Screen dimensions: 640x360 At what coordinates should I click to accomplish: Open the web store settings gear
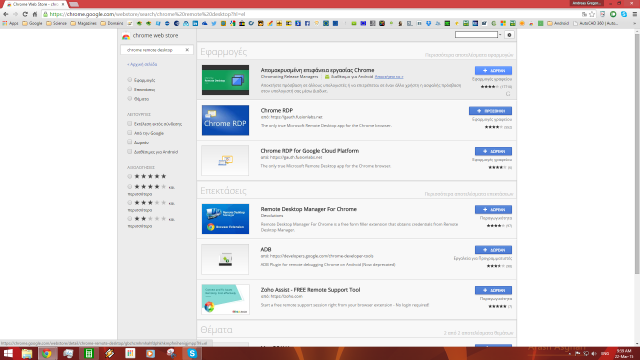509,35
